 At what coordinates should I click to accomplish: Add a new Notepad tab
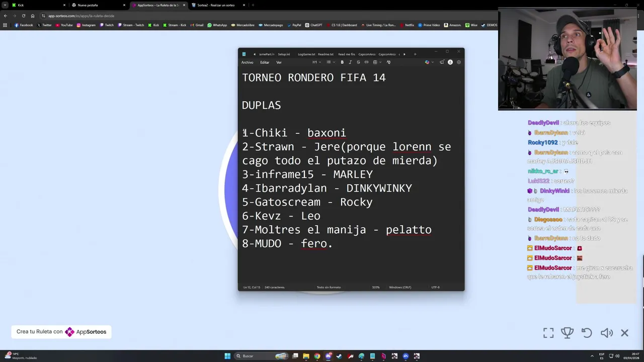point(415,54)
